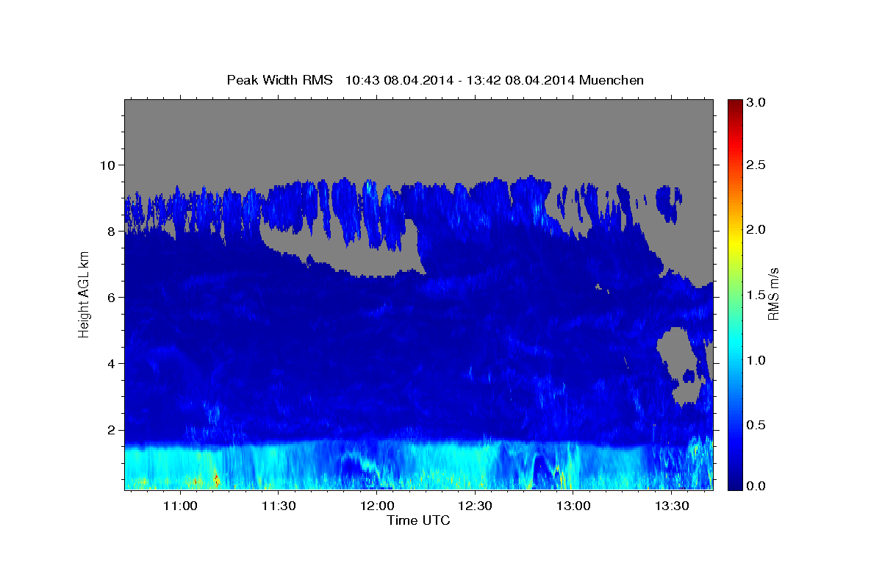Click the colorbar value 2.5
Viewport: 882px width, 588px height.
click(756, 165)
